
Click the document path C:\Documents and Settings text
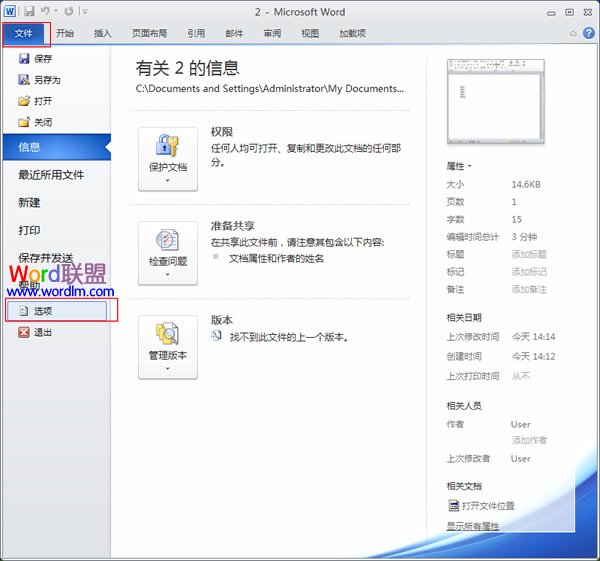coord(269,89)
